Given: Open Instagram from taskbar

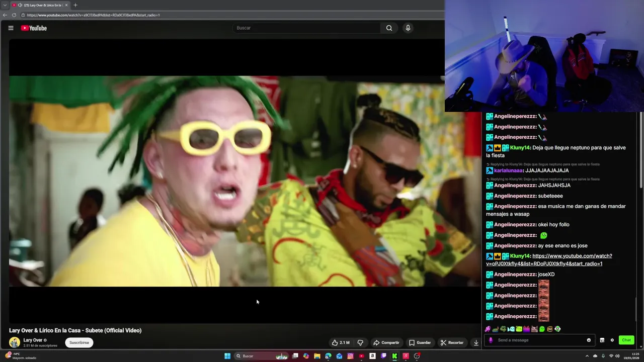Looking at the screenshot, I should (x=350, y=356).
